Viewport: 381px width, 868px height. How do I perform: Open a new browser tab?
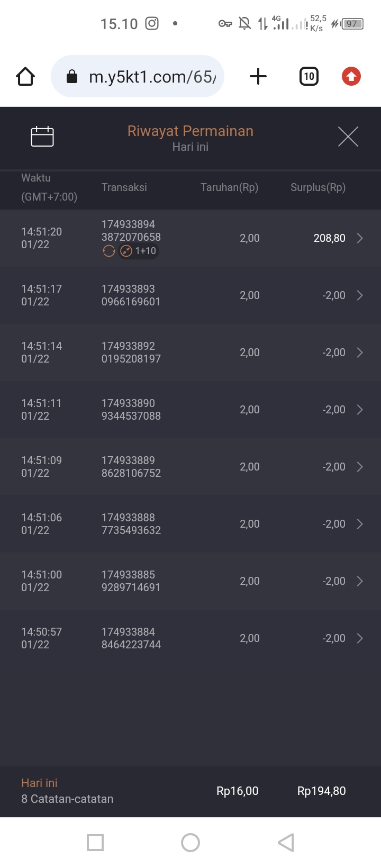(258, 77)
